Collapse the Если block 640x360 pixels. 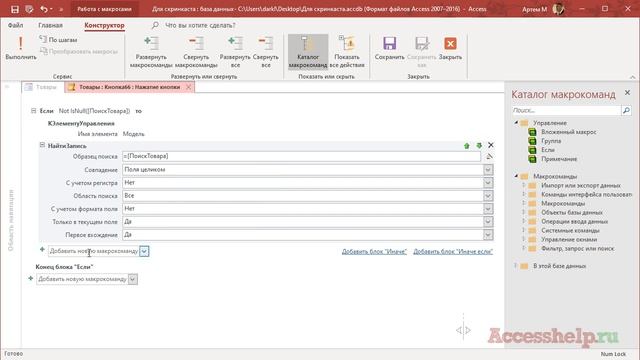(x=33, y=111)
